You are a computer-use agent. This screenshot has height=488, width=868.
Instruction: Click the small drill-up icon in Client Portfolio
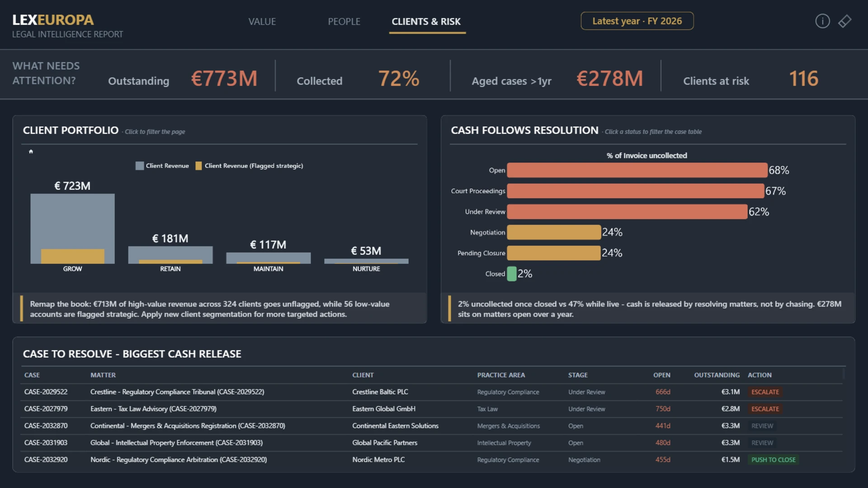[x=31, y=151]
